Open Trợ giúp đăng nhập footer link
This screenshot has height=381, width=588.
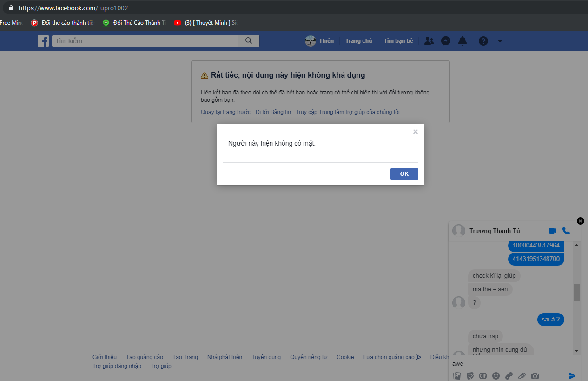pos(117,366)
